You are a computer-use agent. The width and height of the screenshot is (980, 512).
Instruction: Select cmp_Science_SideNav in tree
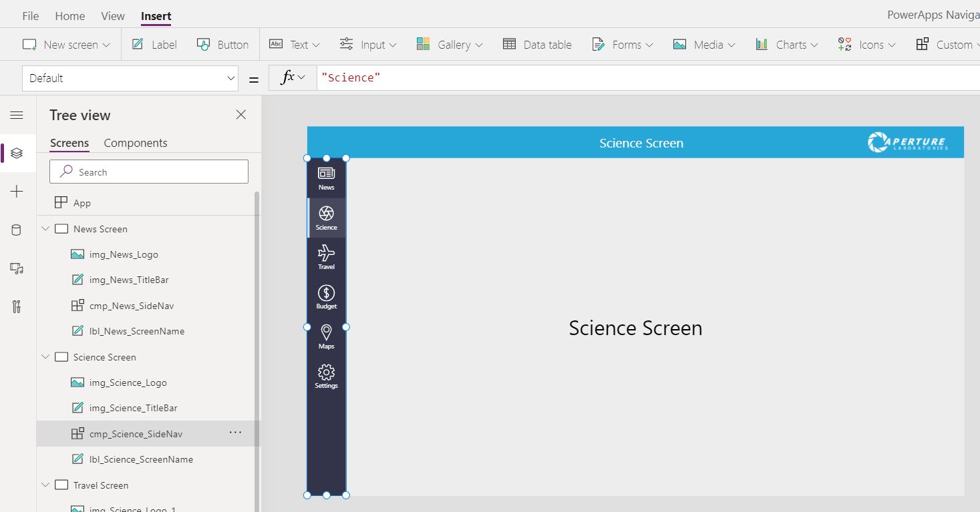coord(136,434)
